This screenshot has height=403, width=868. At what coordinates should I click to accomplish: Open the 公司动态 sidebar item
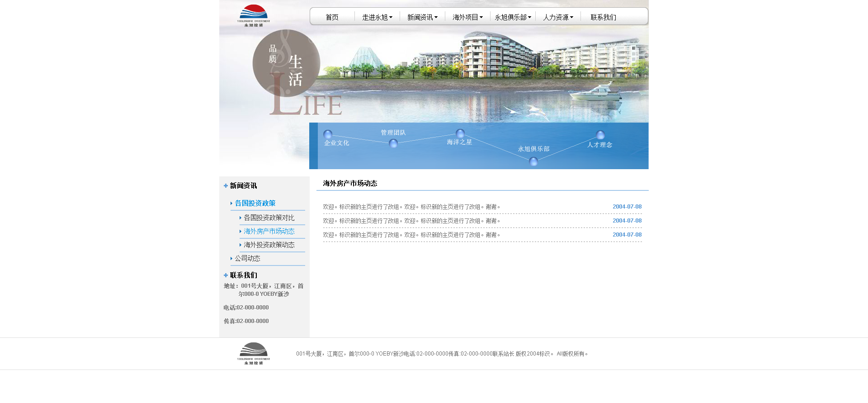point(247,258)
